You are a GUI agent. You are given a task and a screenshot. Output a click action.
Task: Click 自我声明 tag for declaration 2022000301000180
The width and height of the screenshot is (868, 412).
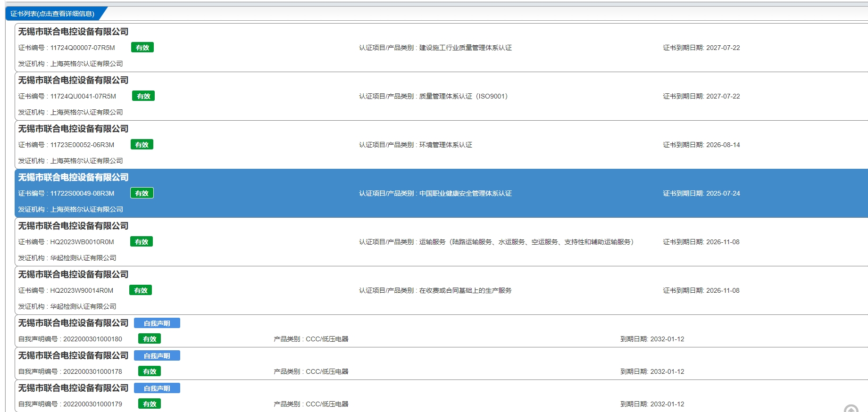157,323
